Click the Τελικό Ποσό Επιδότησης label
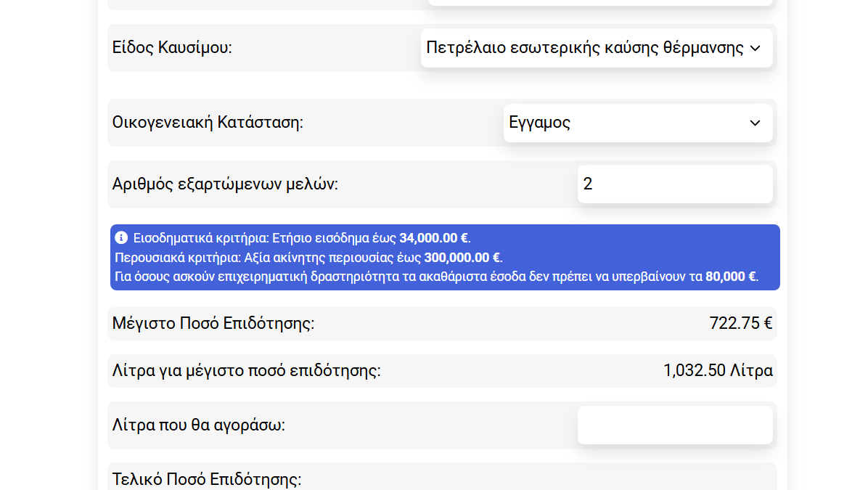 coord(207,479)
